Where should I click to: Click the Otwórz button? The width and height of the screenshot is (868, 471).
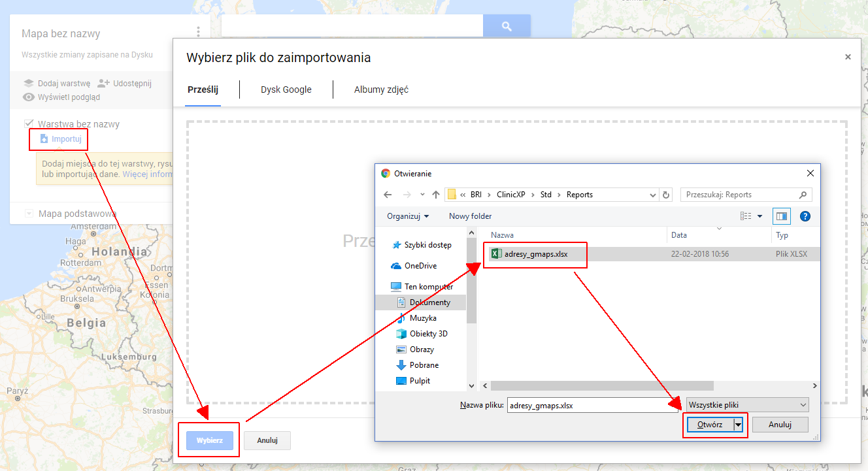pos(710,425)
